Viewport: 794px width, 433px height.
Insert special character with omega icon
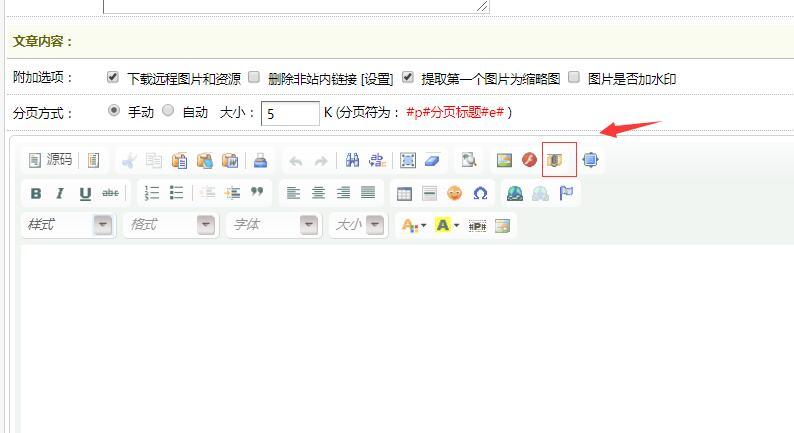tap(480, 193)
